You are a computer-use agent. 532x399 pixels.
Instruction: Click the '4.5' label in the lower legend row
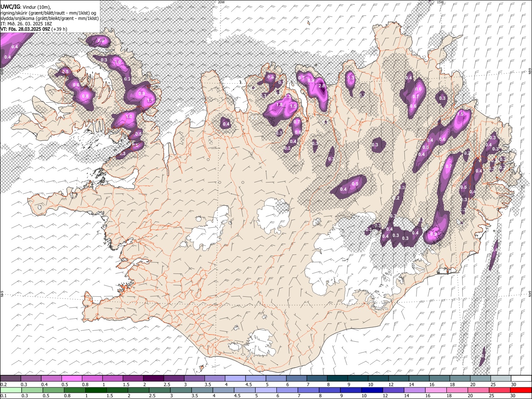tap(237, 396)
